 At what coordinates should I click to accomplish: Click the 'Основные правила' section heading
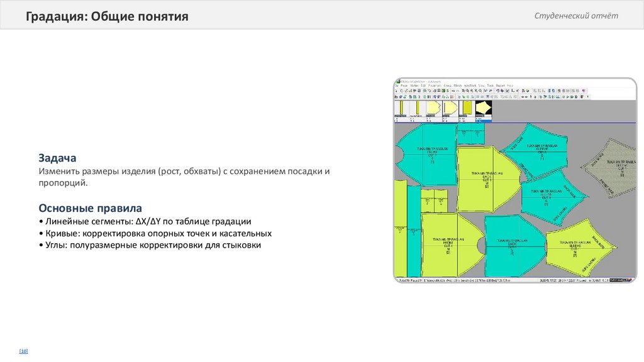90,208
